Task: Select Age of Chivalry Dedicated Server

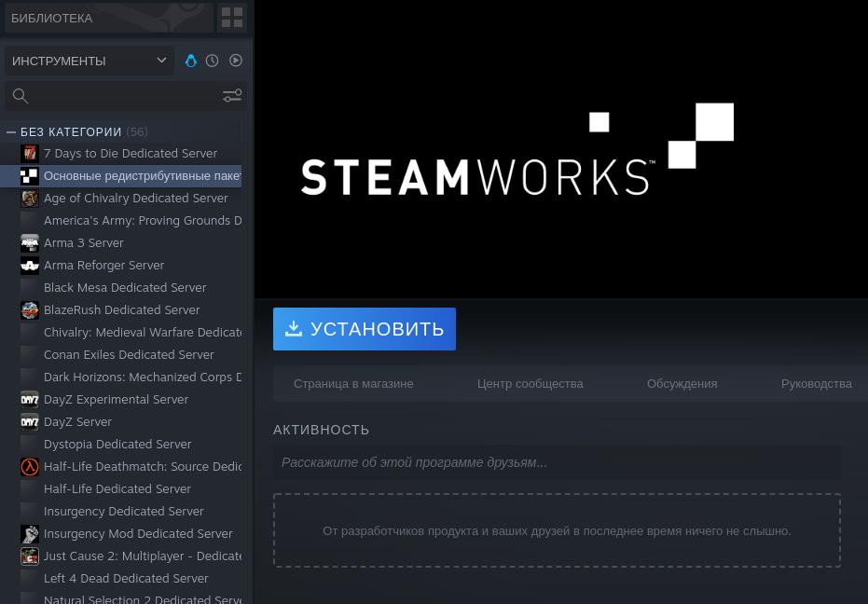Action: (x=135, y=199)
